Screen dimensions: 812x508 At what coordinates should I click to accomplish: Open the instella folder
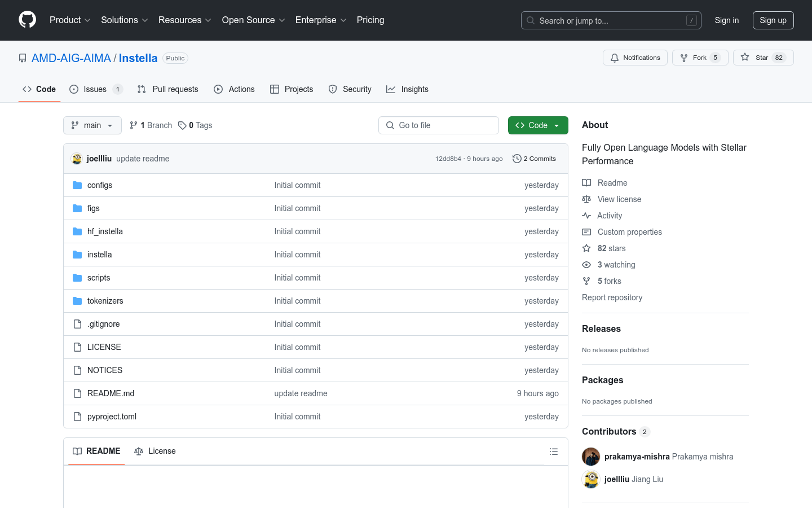pyautogui.click(x=99, y=255)
